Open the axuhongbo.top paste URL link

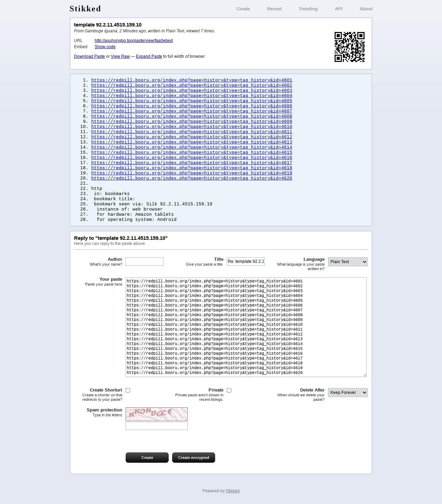click(x=134, y=41)
